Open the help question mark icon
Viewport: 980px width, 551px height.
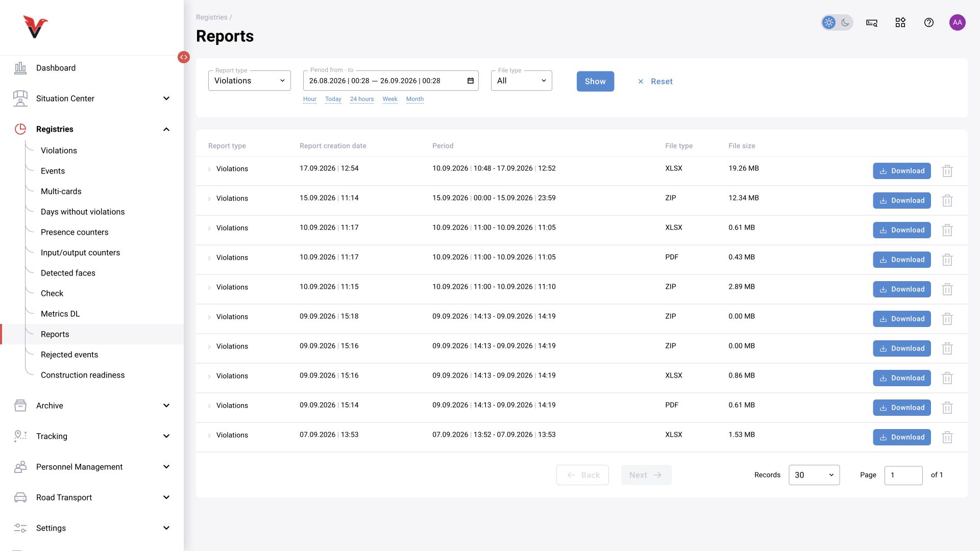(929, 22)
